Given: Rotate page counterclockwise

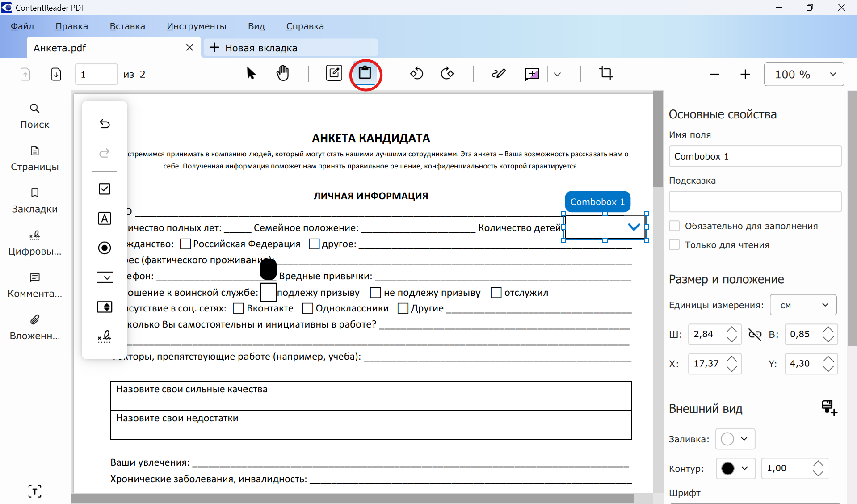Looking at the screenshot, I should (416, 73).
